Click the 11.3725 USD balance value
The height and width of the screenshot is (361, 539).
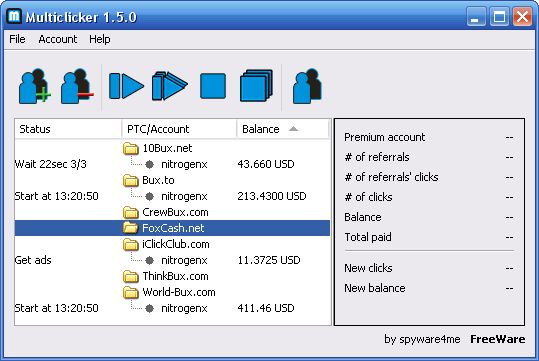tap(269, 260)
